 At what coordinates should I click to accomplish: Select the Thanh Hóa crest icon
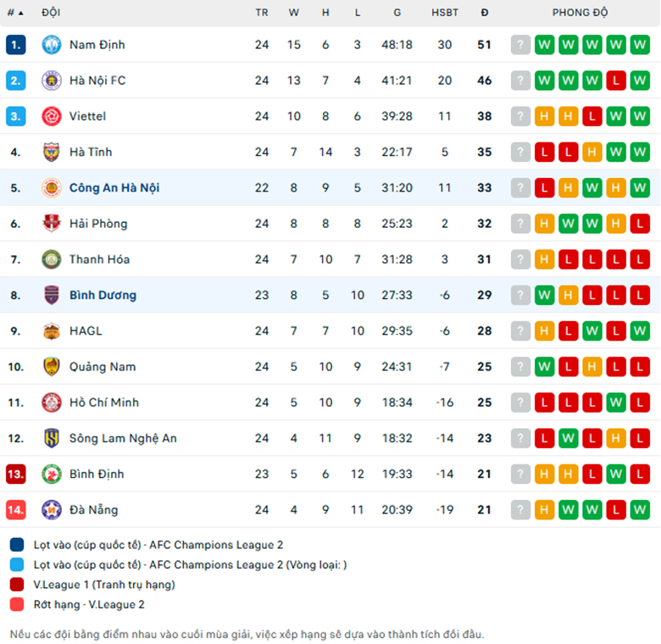click(52, 259)
